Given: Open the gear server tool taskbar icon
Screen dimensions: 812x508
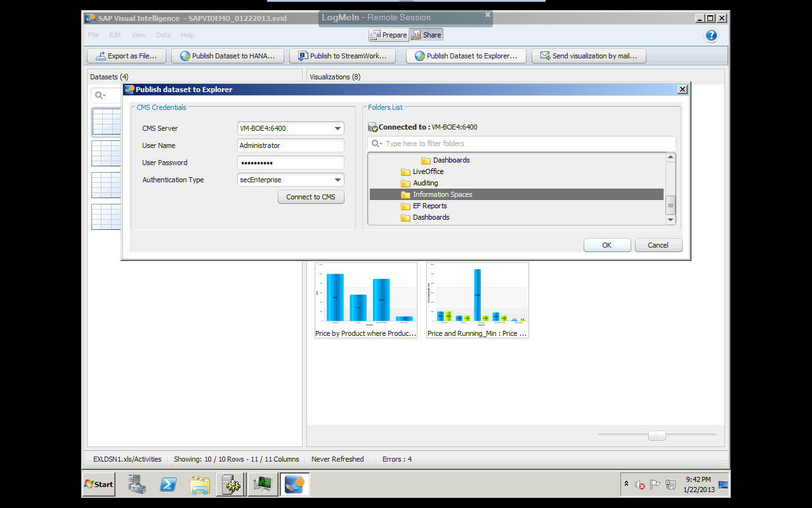Looking at the screenshot, I should coord(231,485).
